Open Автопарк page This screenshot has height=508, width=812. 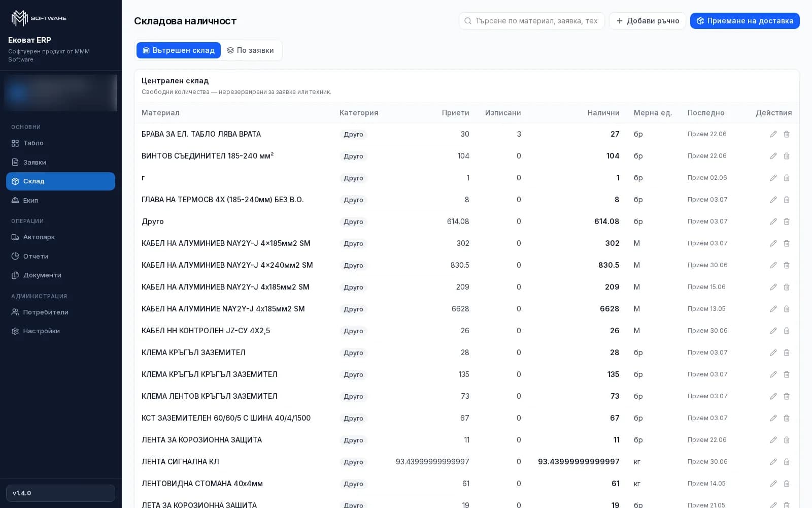tap(60, 237)
